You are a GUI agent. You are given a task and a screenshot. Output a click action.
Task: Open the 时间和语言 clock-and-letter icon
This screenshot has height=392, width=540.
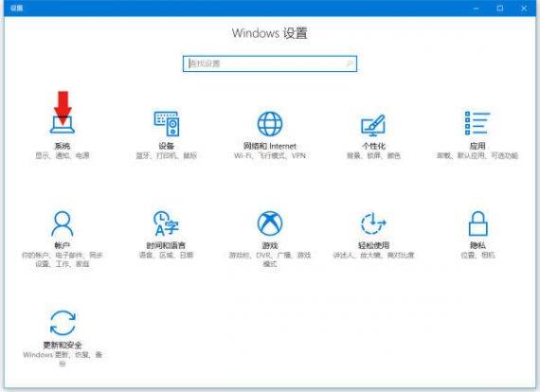(167, 223)
